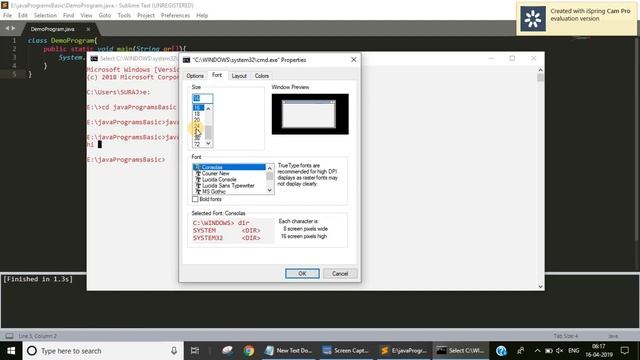Open the Edit menu in Sublime Text
The image size is (640, 360).
(x=22, y=15)
